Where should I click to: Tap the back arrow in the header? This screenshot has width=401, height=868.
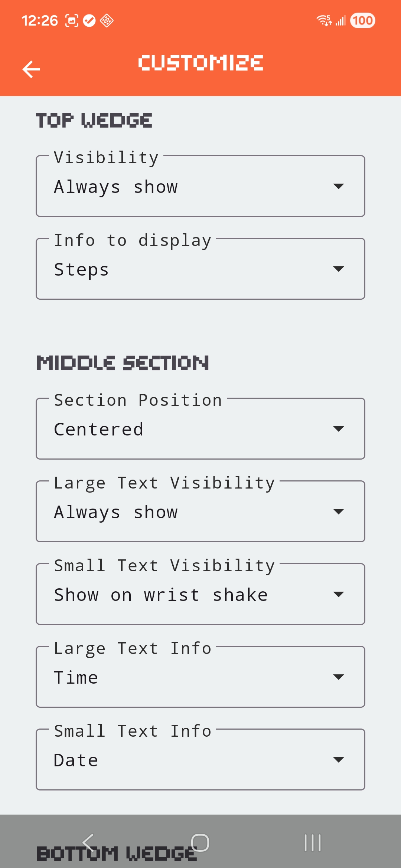[31, 69]
